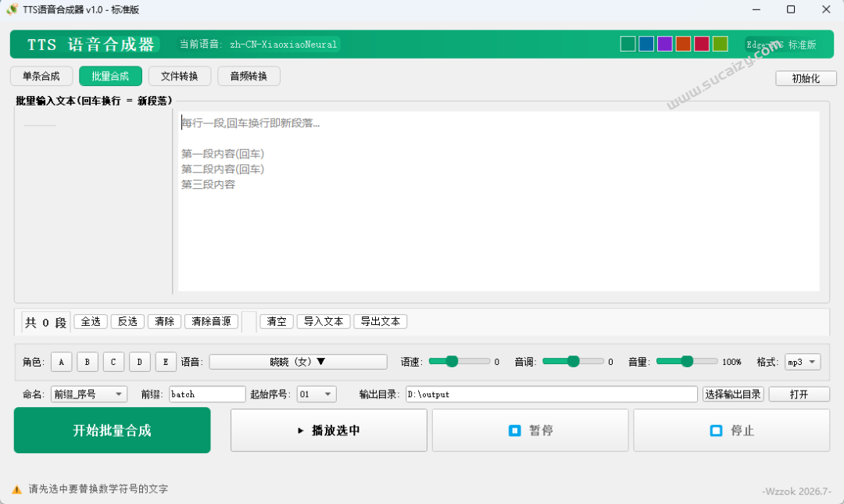
Task: Click the 全选 button
Action: click(91, 321)
